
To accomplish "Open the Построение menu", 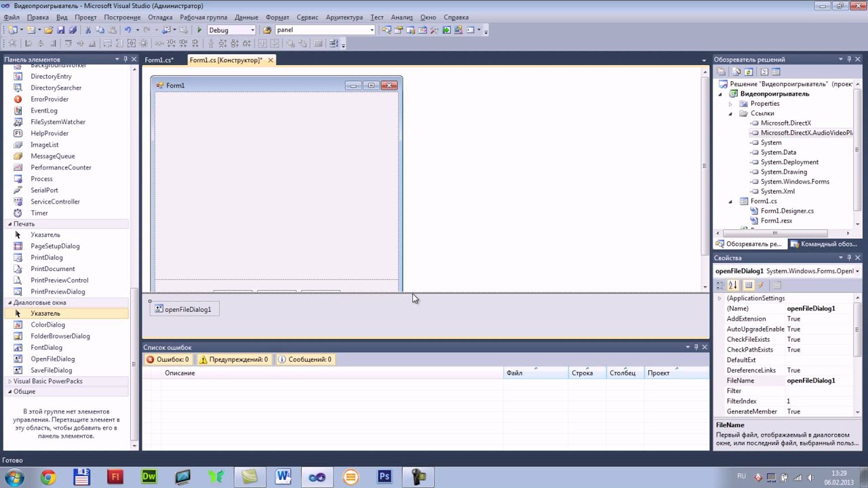I will pos(123,17).
